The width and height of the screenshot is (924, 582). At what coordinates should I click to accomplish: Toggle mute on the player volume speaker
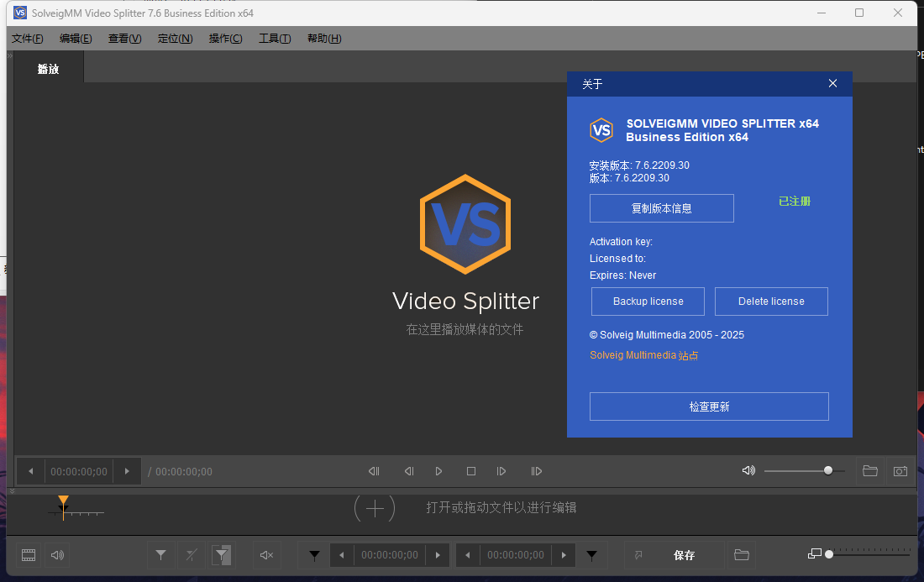point(748,470)
